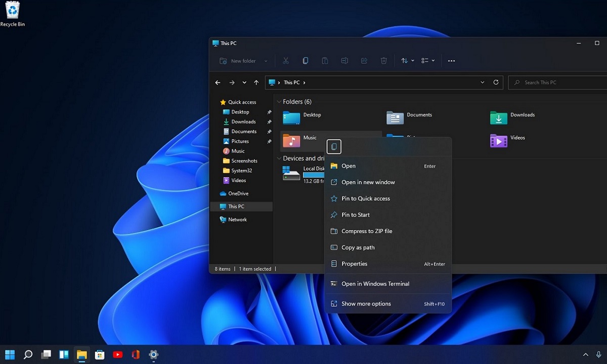607x364 pixels.
Task: Click the Paste icon in the toolbar
Action: pyautogui.click(x=325, y=61)
